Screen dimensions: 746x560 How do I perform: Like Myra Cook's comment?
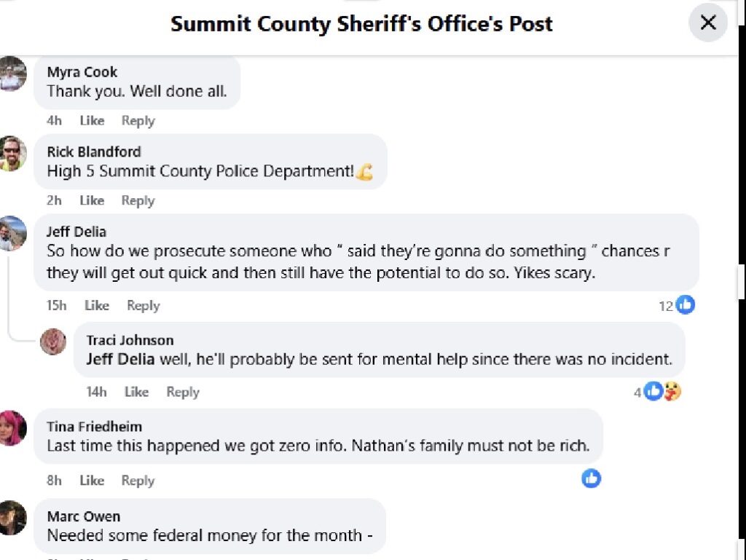click(x=92, y=121)
